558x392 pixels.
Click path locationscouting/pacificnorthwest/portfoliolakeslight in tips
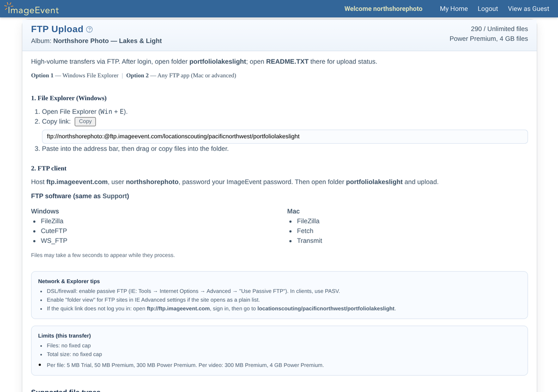coord(326,309)
